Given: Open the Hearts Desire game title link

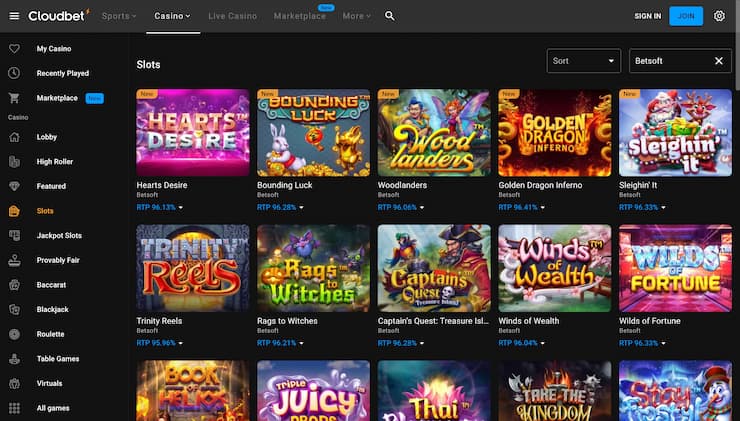Looking at the screenshot, I should click(x=162, y=185).
